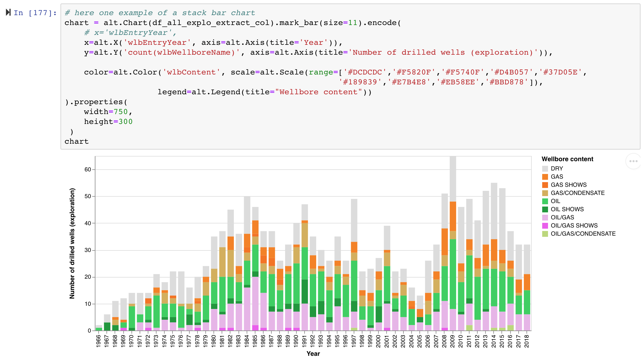Click the 2009 bar in the chart
The image size is (644, 359).
pos(453,243)
